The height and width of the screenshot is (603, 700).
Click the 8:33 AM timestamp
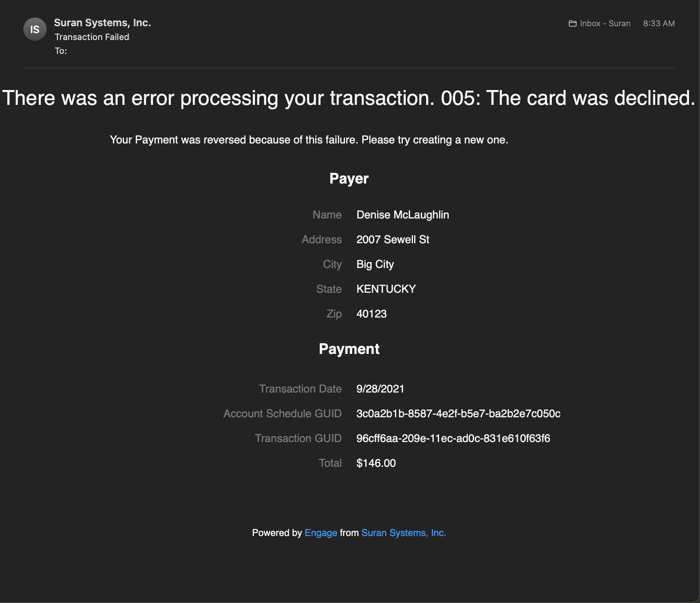[x=658, y=24]
